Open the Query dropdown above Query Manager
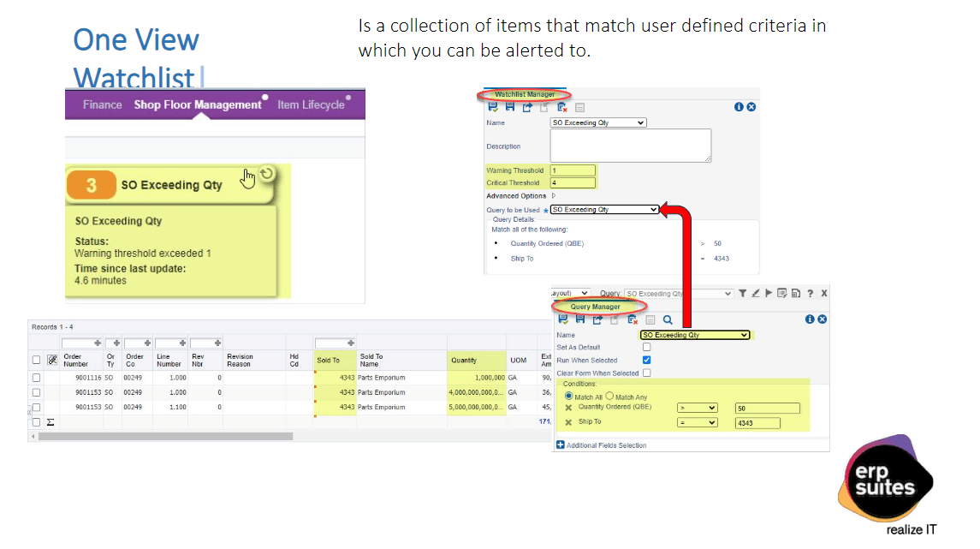This screenshot has width=980, height=549. (679, 293)
